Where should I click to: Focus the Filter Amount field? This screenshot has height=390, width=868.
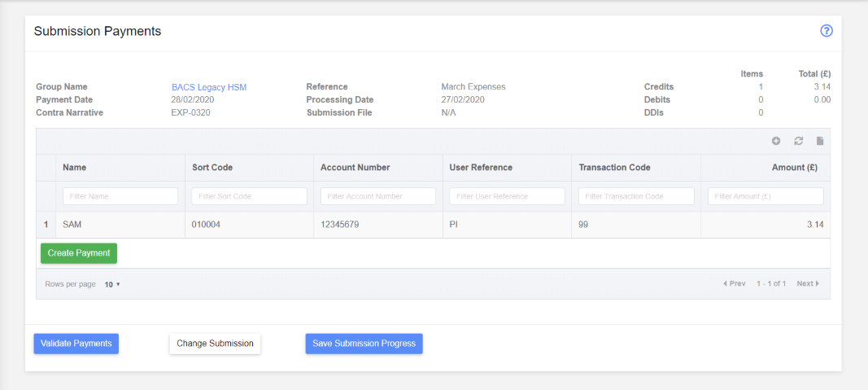point(765,196)
